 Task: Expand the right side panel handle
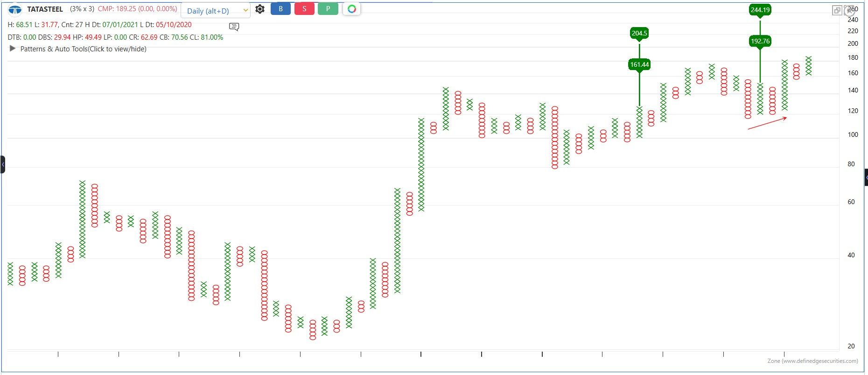click(x=866, y=177)
